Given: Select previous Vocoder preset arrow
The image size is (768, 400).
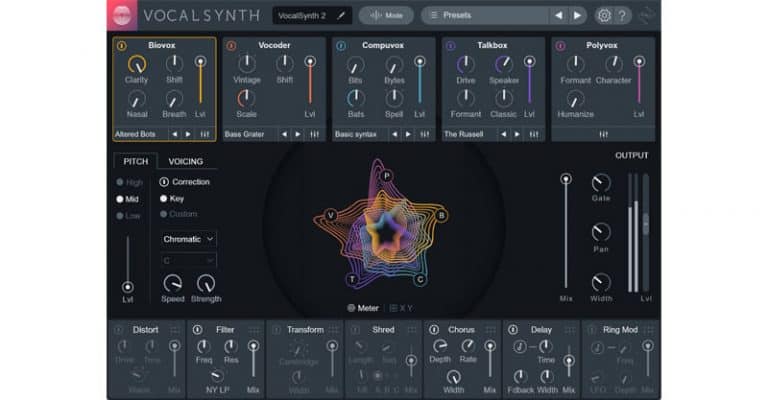Looking at the screenshot, I should (x=285, y=134).
